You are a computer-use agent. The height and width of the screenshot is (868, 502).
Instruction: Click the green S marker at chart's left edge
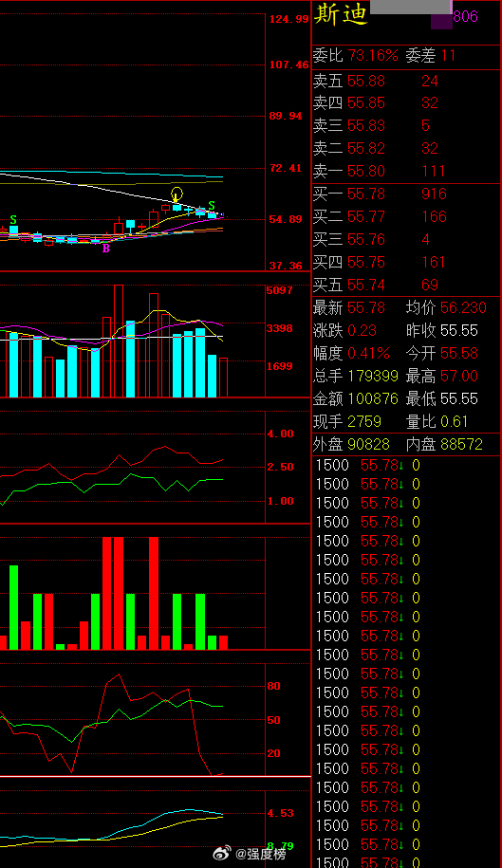click(12, 220)
